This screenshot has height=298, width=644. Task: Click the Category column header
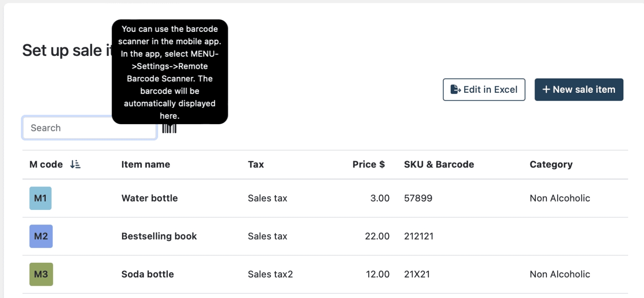click(551, 165)
